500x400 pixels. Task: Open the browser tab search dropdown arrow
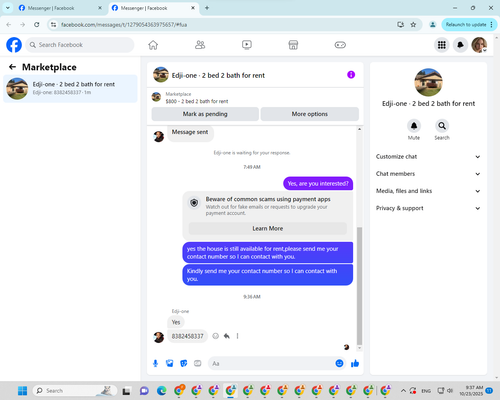[8, 8]
